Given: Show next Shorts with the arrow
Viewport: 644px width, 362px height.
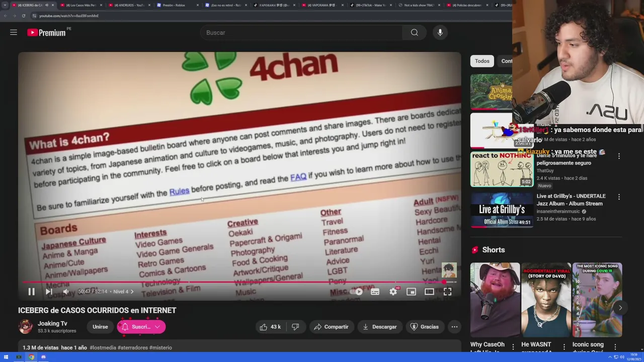Looking at the screenshot, I should (620, 308).
